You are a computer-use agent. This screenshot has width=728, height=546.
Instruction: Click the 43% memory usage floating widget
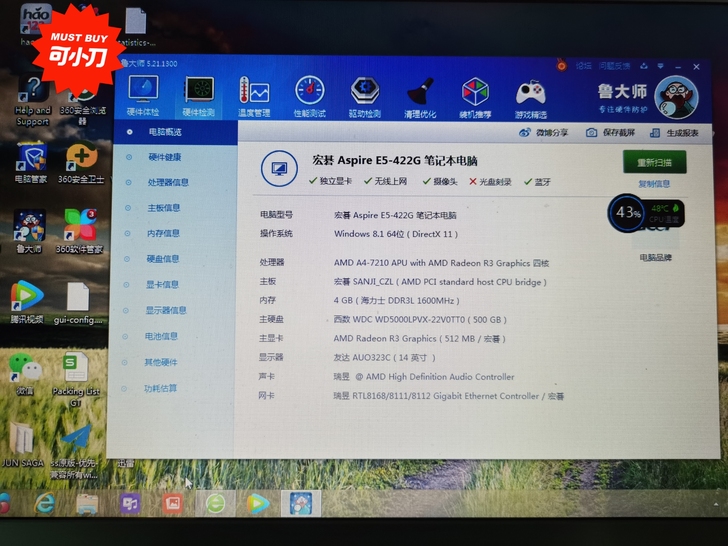coord(626,213)
